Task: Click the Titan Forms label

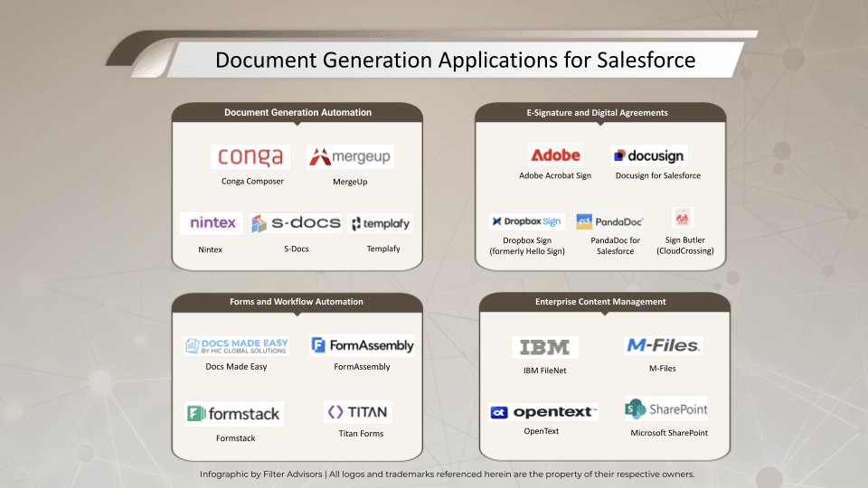Action: pyautogui.click(x=361, y=434)
